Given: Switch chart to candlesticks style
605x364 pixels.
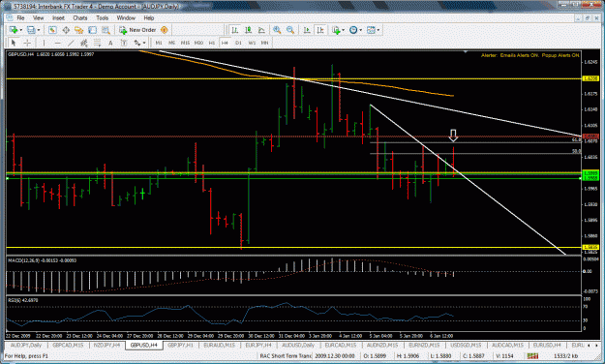Looking at the screenshot, I should pyautogui.click(x=248, y=30).
